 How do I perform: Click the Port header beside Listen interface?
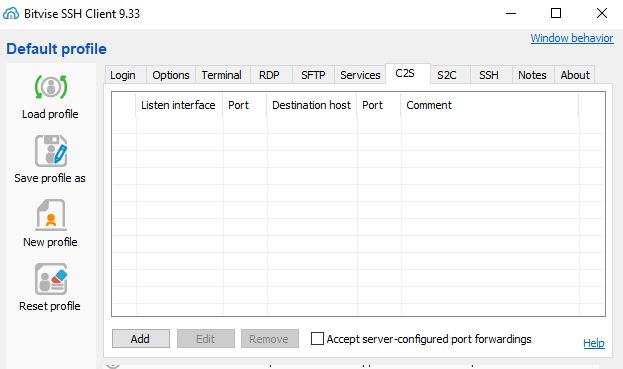[x=245, y=105]
